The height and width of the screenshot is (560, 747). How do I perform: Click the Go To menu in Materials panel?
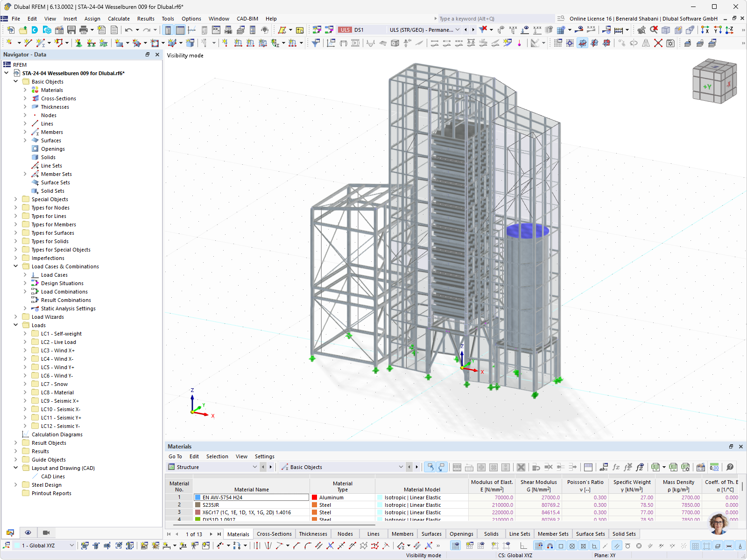click(175, 456)
